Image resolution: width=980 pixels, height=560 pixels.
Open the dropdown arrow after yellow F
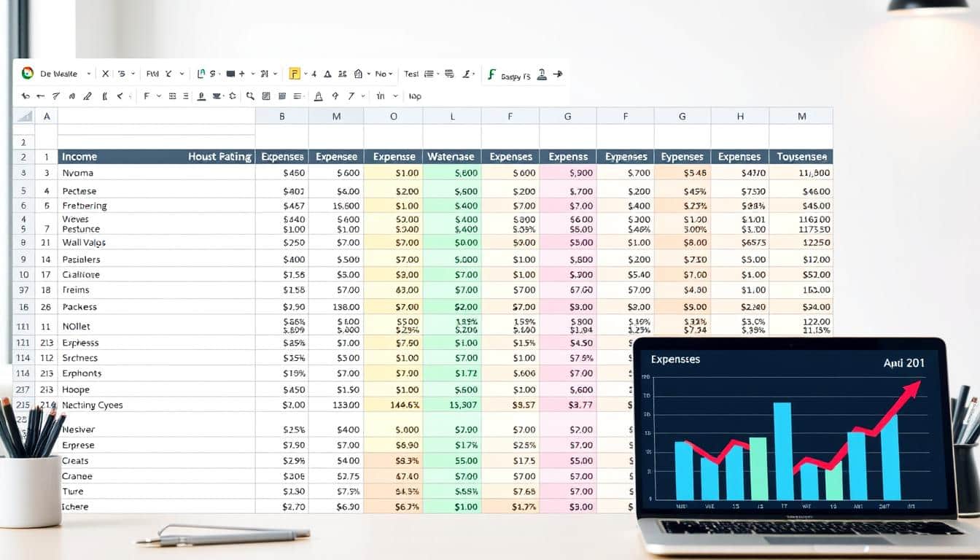(306, 74)
